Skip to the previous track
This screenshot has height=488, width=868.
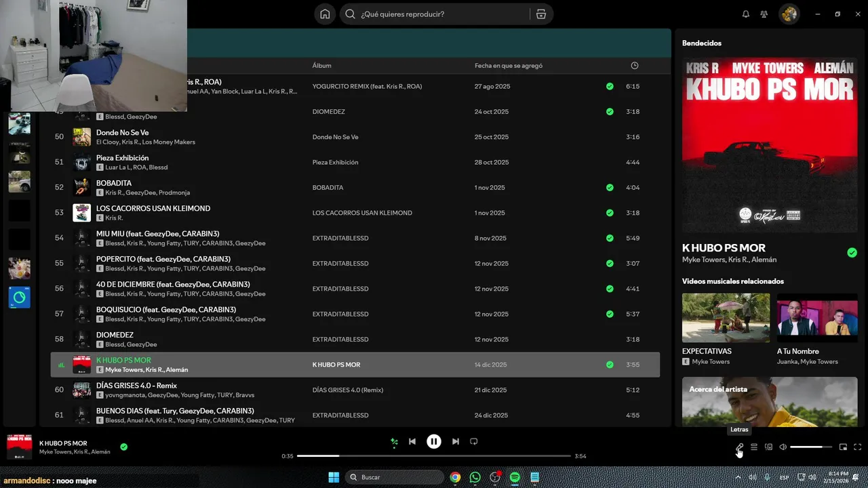(412, 442)
